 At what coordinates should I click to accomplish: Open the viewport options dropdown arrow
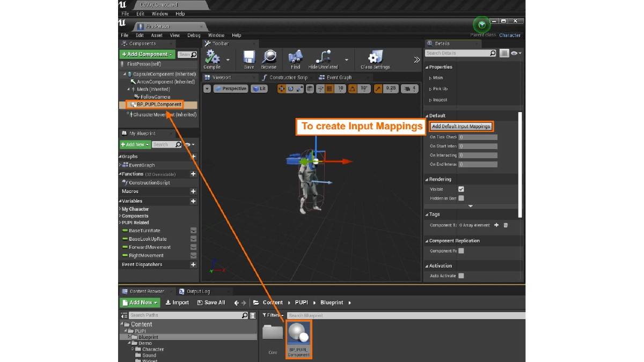(208, 88)
